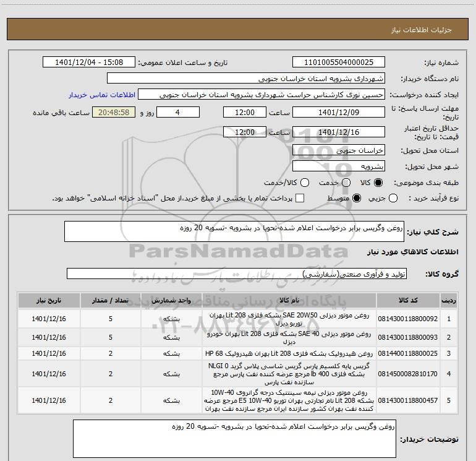Choose the متوسط purchase process option
The height and width of the screenshot is (461, 476).
click(357, 198)
